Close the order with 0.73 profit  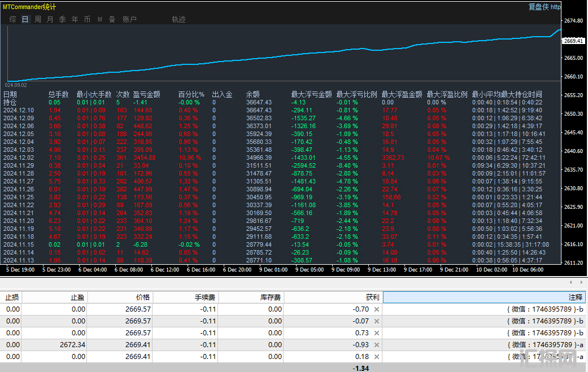click(x=377, y=333)
